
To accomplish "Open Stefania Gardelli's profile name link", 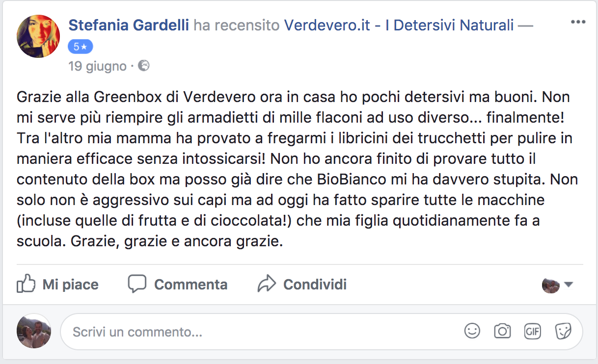I will pos(129,25).
